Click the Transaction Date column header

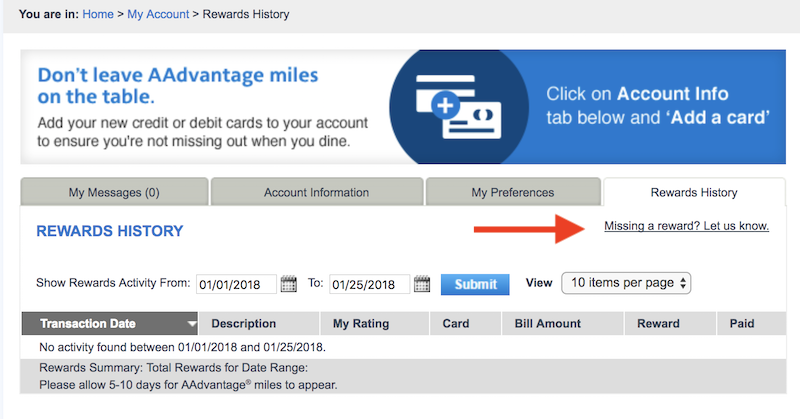click(110, 324)
